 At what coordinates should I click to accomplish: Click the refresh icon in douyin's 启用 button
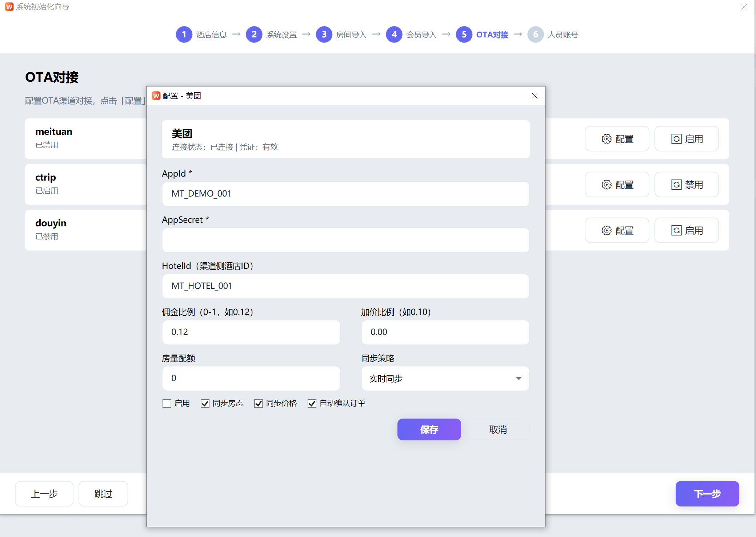pyautogui.click(x=676, y=230)
